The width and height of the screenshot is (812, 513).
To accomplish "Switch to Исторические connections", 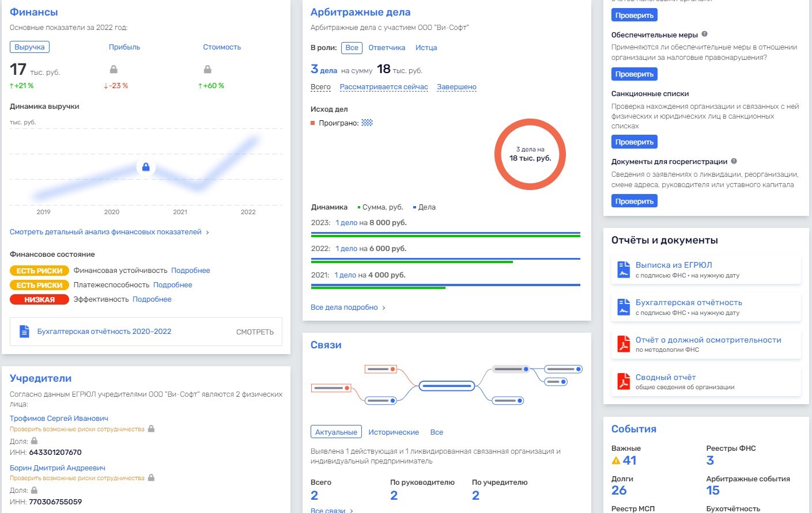I will pos(394,432).
